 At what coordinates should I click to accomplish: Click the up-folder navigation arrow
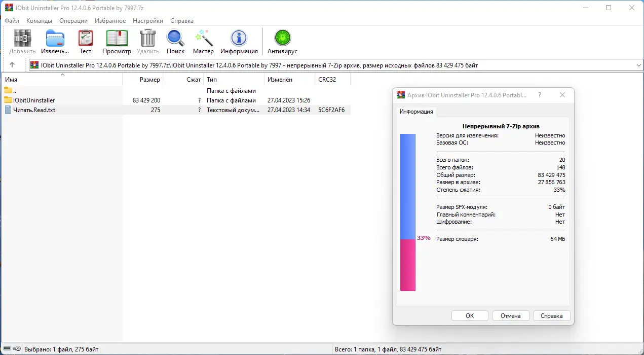click(x=13, y=65)
